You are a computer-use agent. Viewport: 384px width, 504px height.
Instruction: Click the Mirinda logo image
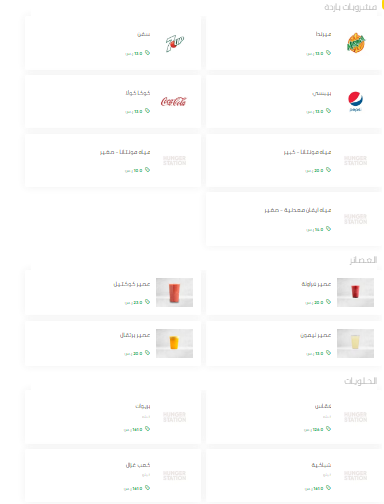click(x=356, y=43)
